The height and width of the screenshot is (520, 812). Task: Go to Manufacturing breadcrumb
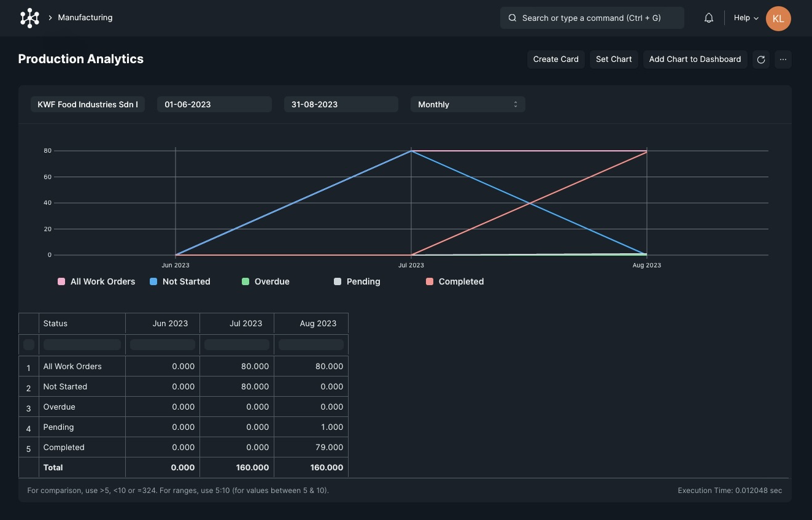pos(85,18)
